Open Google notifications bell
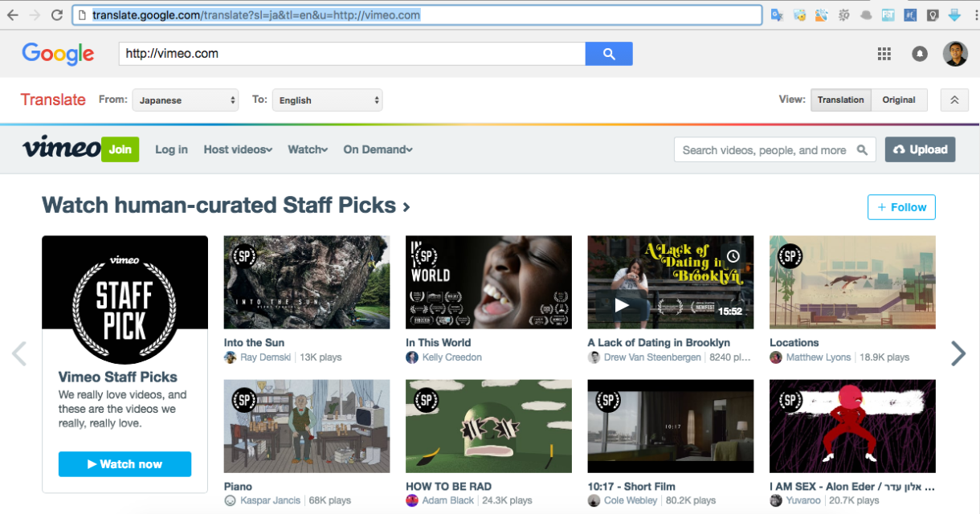Screen dimensions: 980x514 pyautogui.click(x=920, y=54)
